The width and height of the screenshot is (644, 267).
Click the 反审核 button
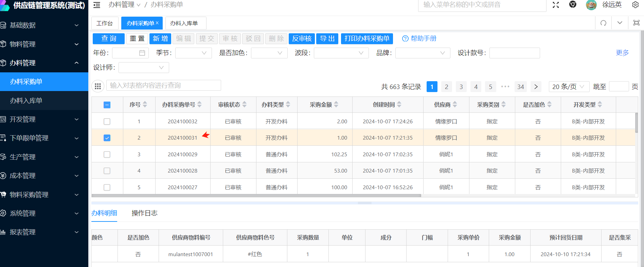(302, 39)
